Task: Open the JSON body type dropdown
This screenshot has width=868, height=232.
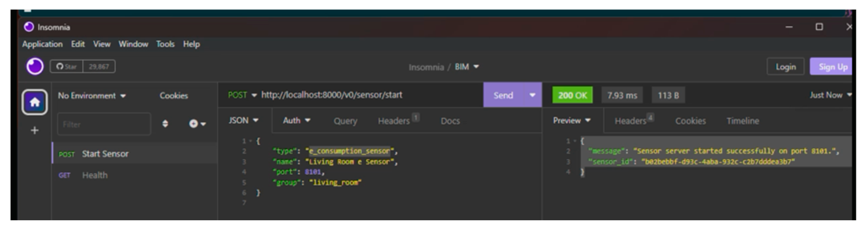Action: click(x=243, y=121)
